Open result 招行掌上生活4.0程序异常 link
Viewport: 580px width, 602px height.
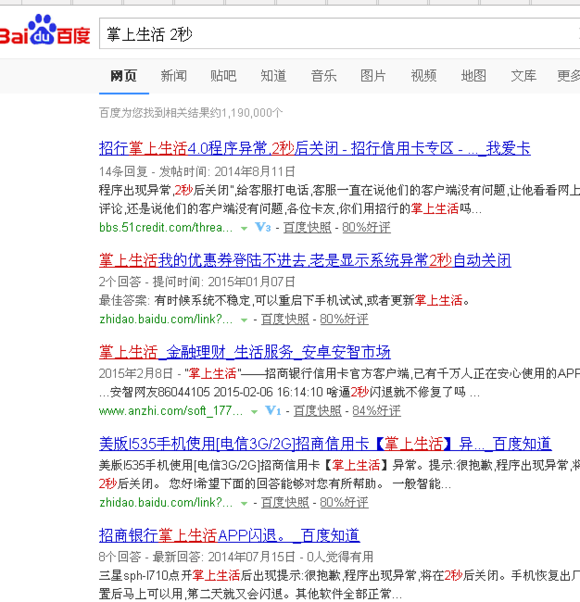(315, 148)
